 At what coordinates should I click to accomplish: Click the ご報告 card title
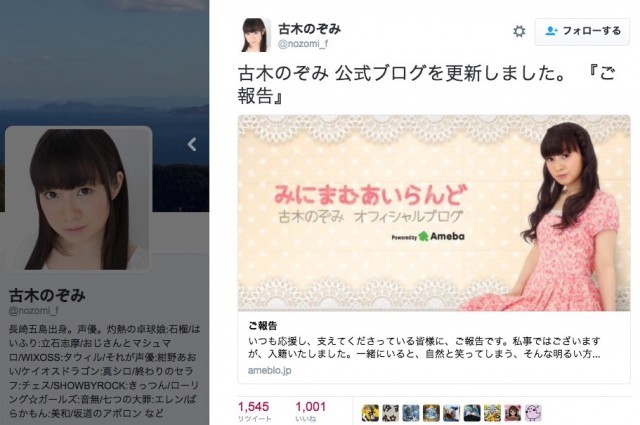262,325
